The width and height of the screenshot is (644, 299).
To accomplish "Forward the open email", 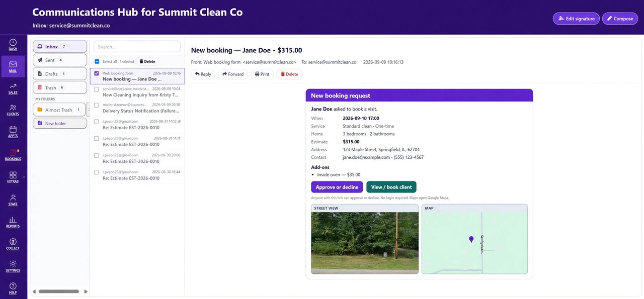I will [233, 74].
